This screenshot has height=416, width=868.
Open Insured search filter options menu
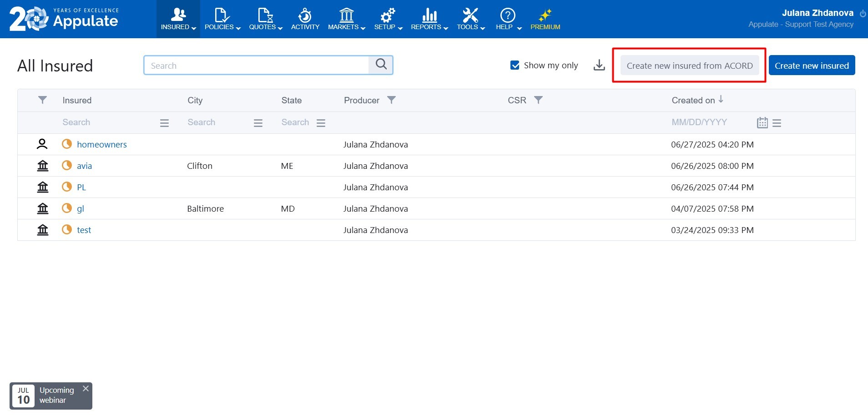[164, 123]
